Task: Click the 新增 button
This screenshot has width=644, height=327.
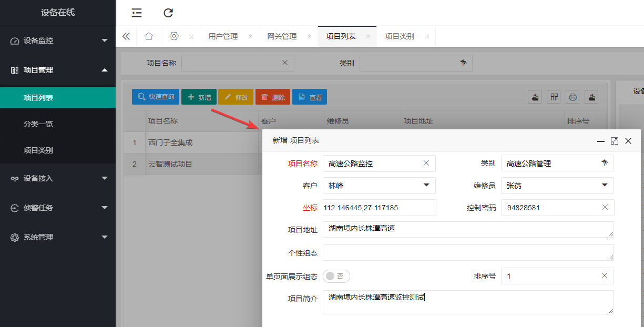Action: pyautogui.click(x=199, y=97)
